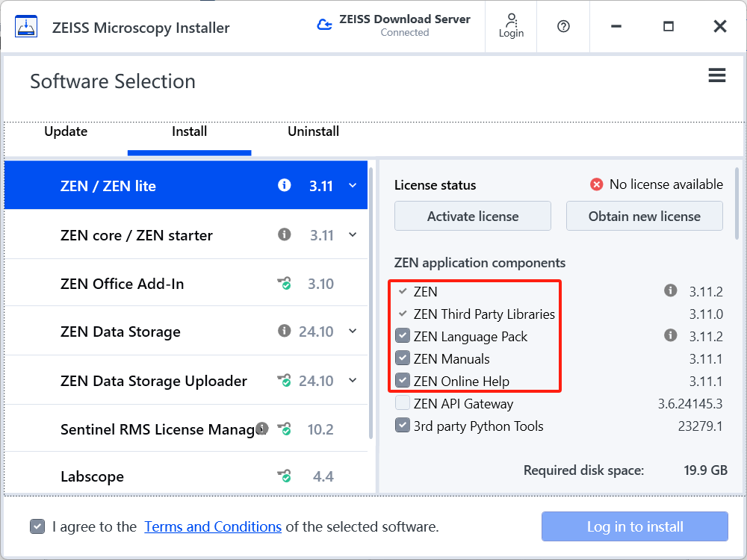The width and height of the screenshot is (747, 560).
Task: Open the hamburger menu icon
Action: [716, 75]
